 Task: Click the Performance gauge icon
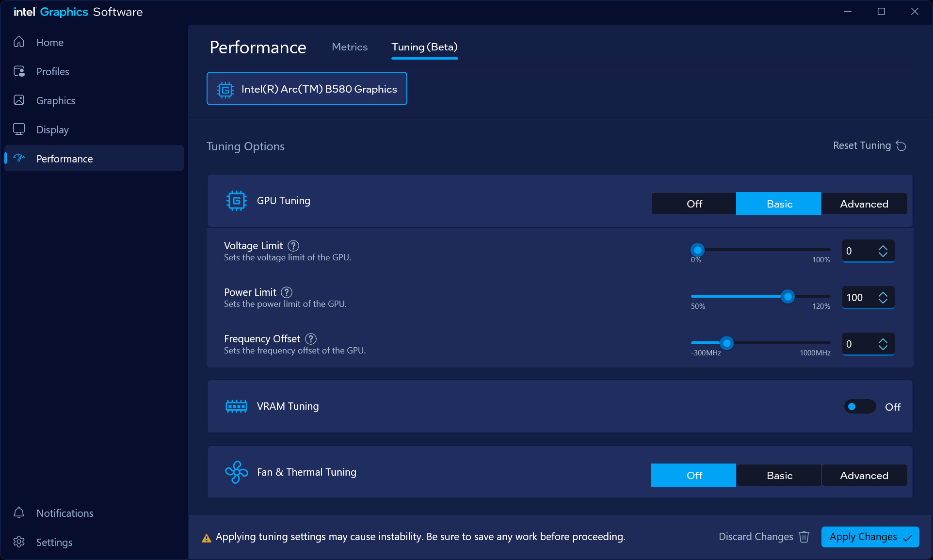click(19, 158)
